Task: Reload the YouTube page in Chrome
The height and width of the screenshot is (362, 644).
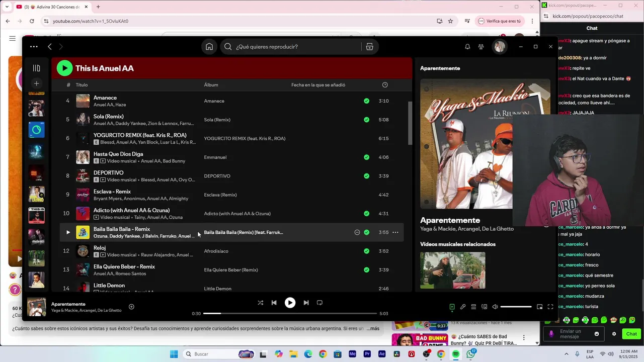Action: (x=32, y=21)
